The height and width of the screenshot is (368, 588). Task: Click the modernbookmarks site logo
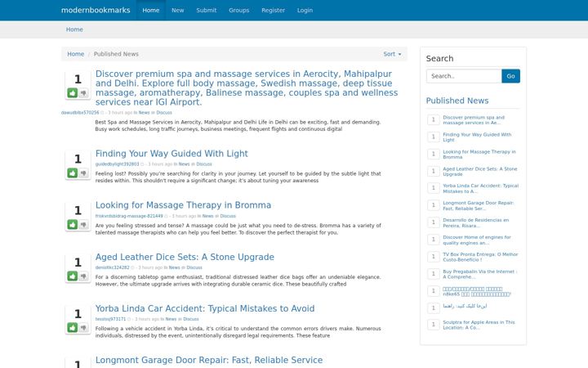tap(96, 10)
